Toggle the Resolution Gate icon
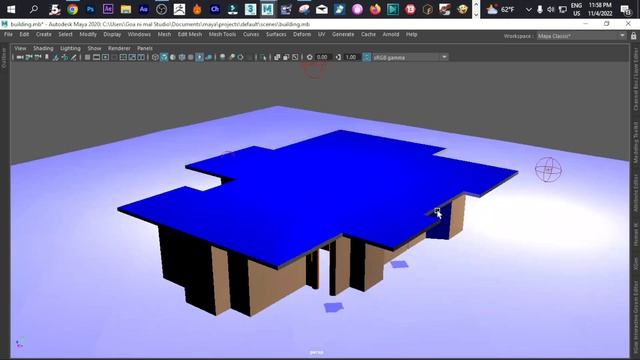The width and height of the screenshot is (640, 360). pos(105,58)
